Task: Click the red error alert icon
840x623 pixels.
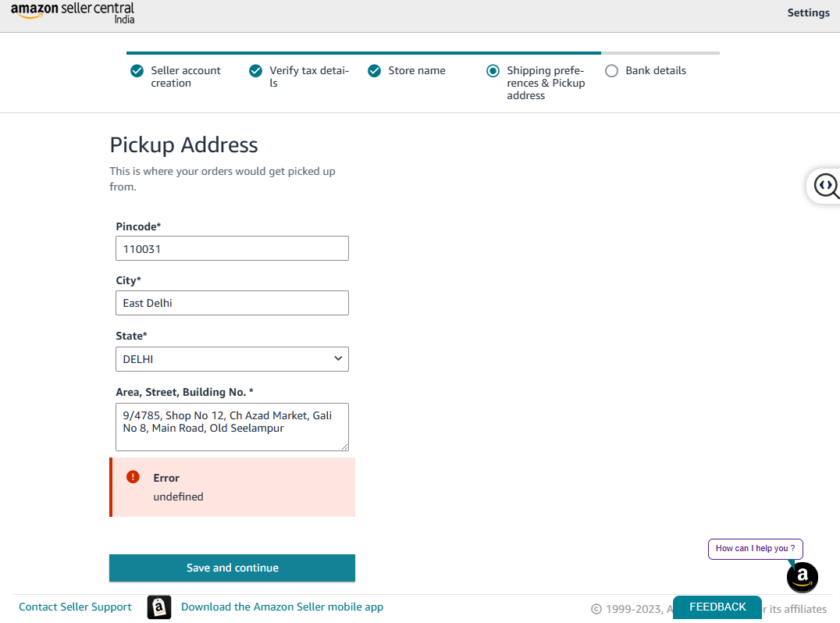Action: click(x=133, y=477)
